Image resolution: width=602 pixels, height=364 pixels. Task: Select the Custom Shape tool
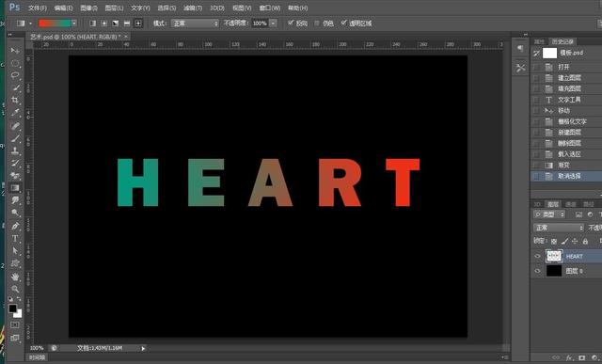[x=15, y=263]
